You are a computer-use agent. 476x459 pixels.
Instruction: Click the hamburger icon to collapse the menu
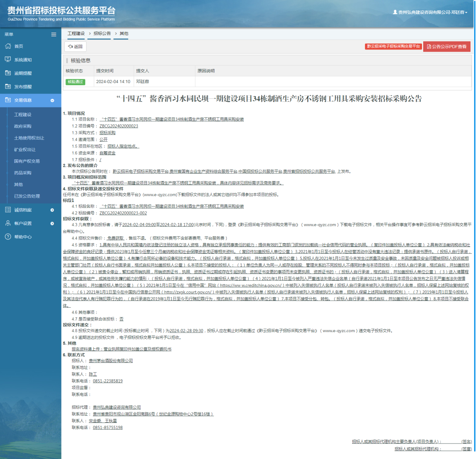pyautogui.click(x=54, y=34)
